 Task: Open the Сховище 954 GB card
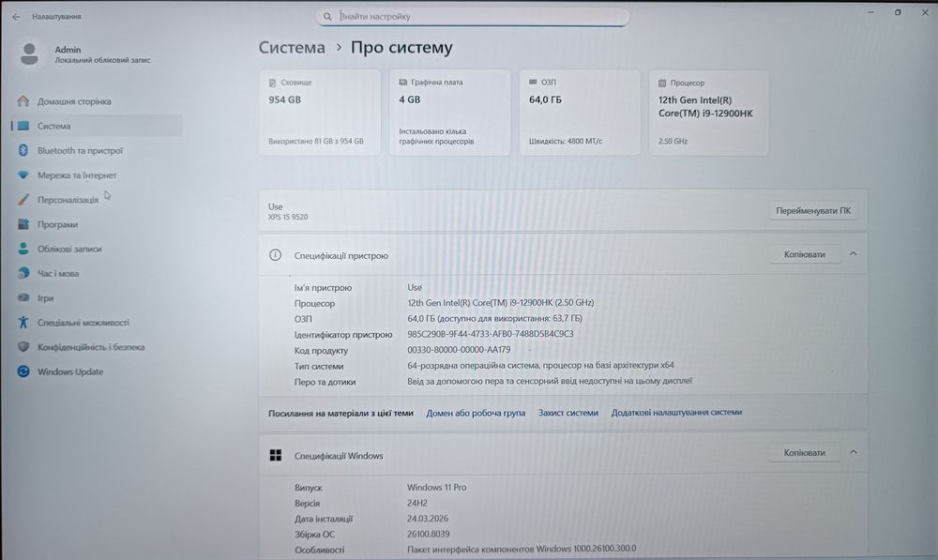320,113
